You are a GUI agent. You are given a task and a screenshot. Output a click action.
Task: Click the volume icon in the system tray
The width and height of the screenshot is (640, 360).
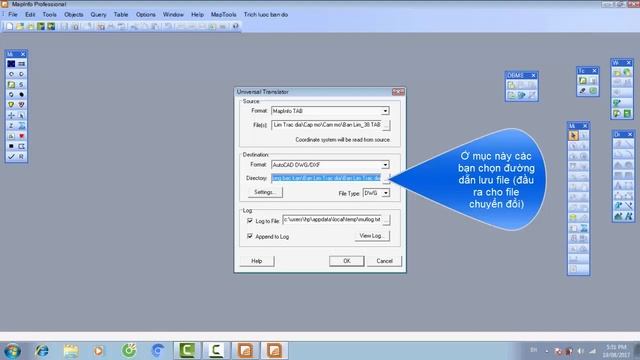(x=580, y=351)
